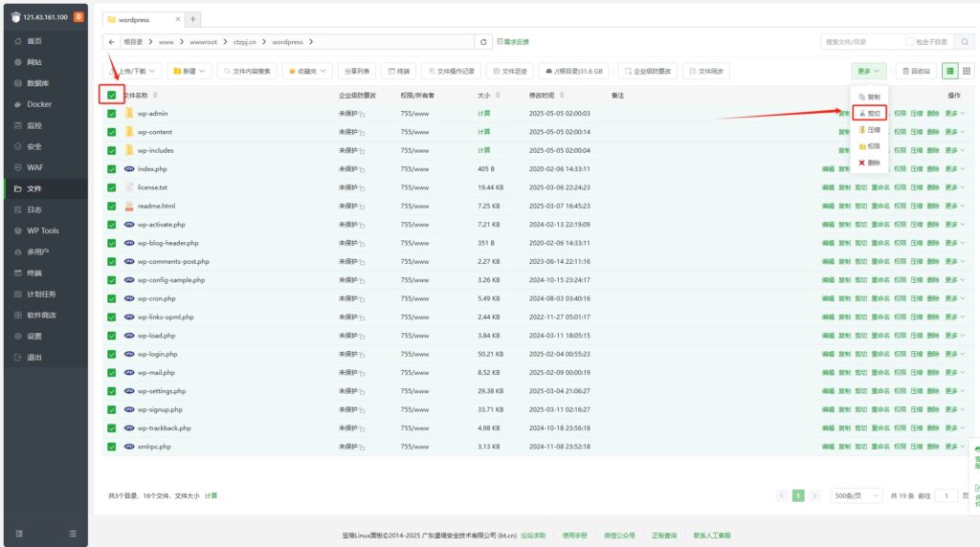Choose 权限 permissions in the dropdown menu

pos(869,146)
